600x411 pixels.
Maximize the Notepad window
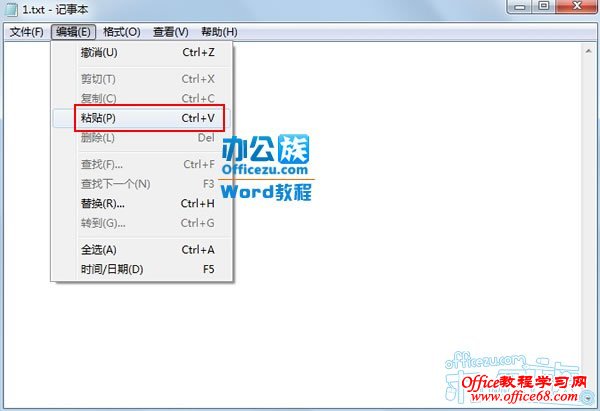tap(544, 7)
